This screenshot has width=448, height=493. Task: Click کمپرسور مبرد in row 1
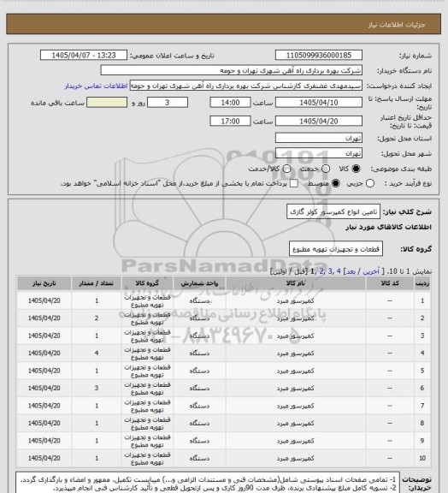point(296,300)
